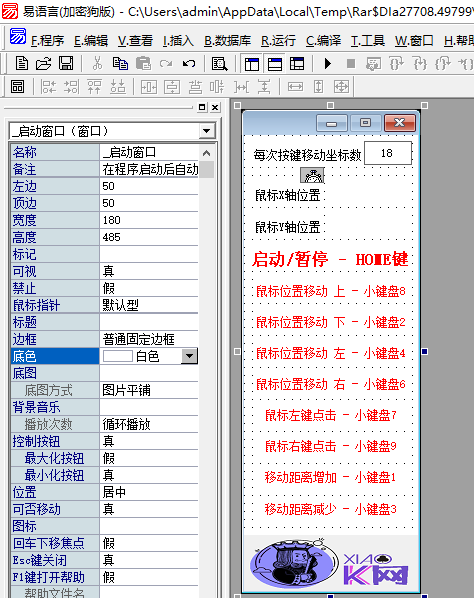Select the clock timer component on form
Viewport: 474px width, 598px height.
click(312, 175)
